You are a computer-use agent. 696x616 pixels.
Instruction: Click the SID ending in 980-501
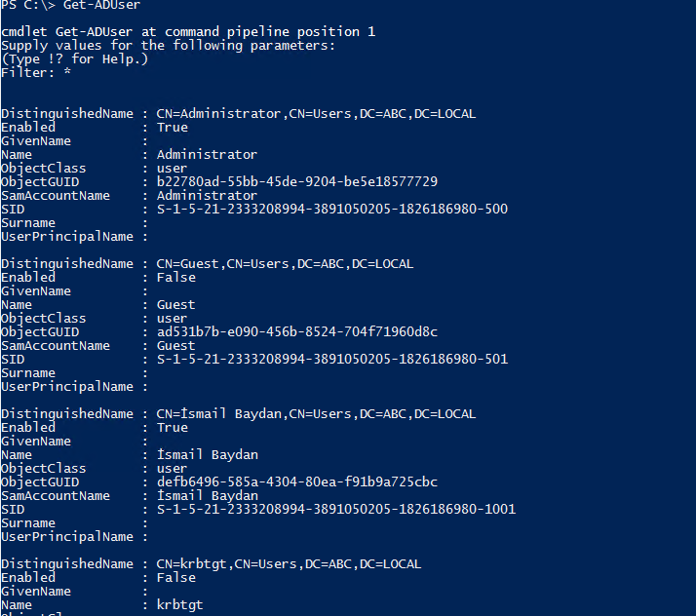click(x=332, y=359)
